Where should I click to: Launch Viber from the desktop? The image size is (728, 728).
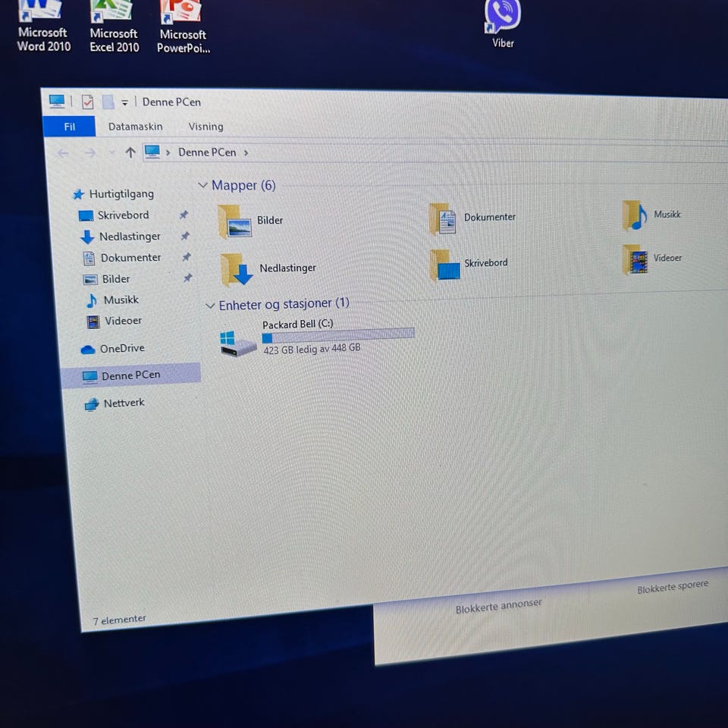(x=502, y=24)
